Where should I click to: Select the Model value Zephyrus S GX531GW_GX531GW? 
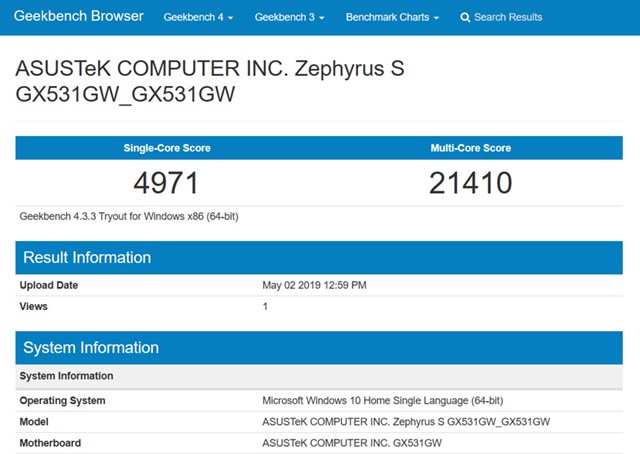click(406, 422)
